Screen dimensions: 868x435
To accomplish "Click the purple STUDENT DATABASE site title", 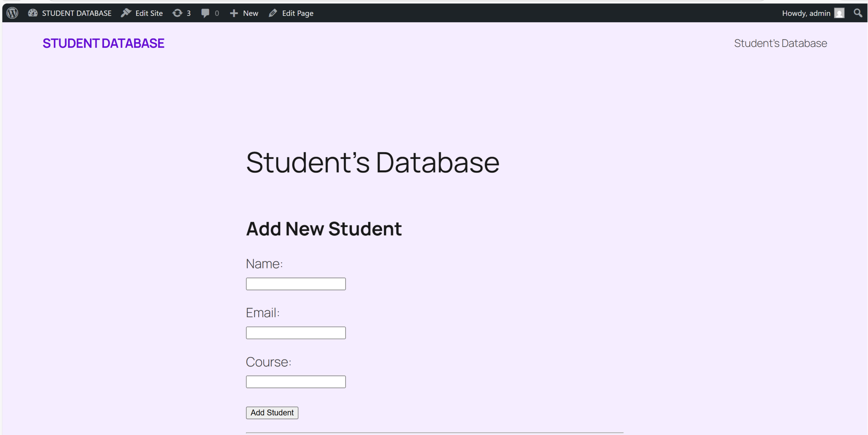I will (103, 43).
